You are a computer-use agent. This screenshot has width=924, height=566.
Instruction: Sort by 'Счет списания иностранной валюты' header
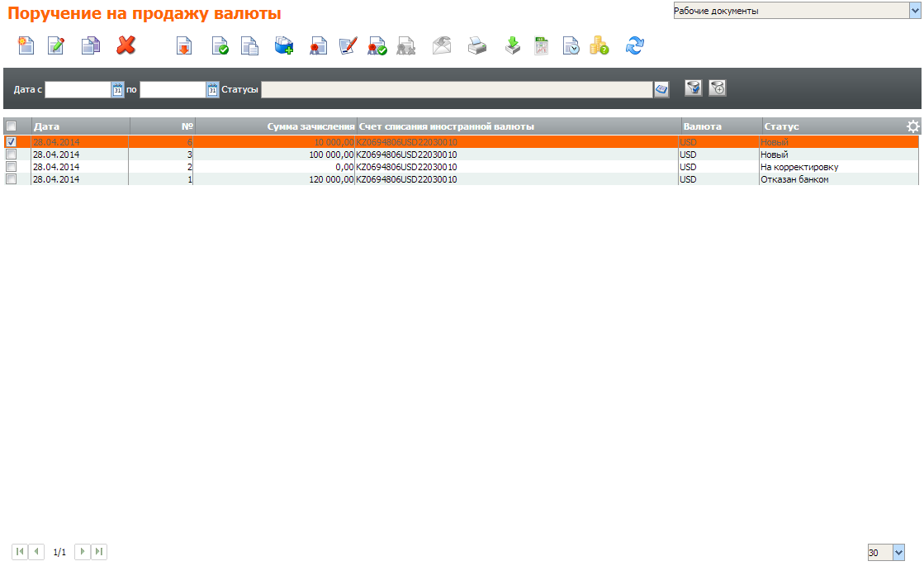(x=519, y=126)
